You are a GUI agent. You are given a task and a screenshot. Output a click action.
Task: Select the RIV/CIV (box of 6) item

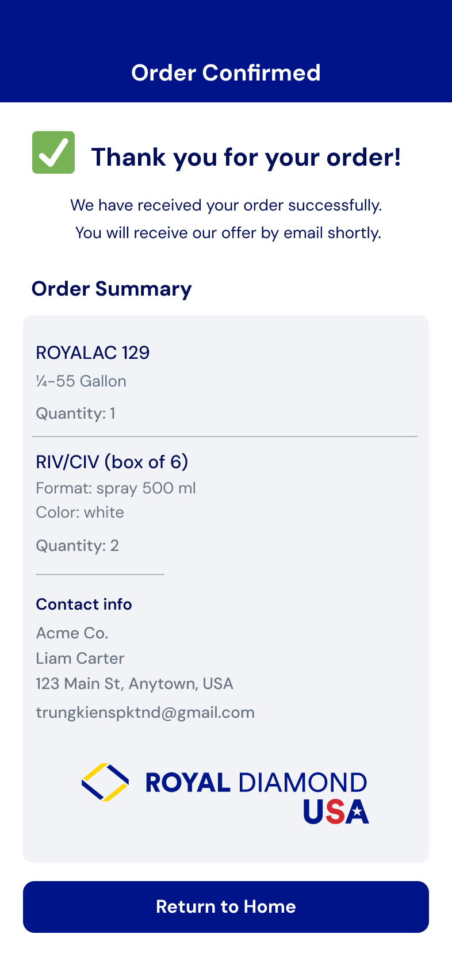coord(112,462)
